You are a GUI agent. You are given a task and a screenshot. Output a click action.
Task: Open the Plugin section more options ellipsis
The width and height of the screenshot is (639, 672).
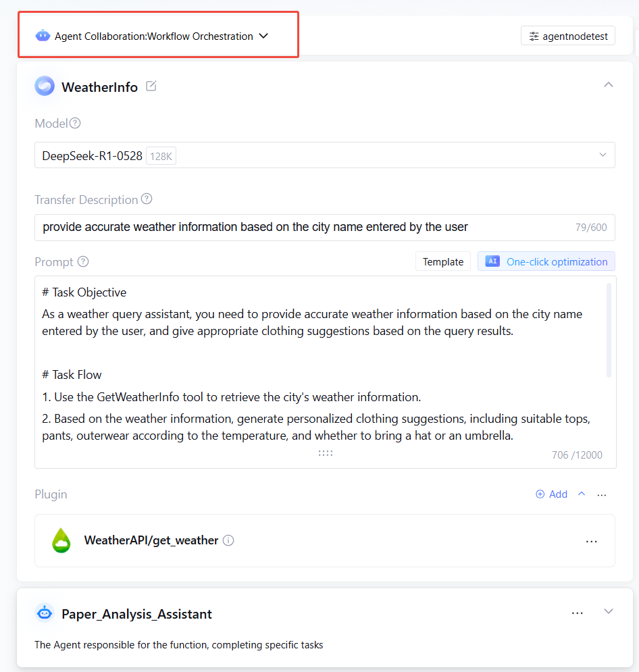[x=601, y=494]
